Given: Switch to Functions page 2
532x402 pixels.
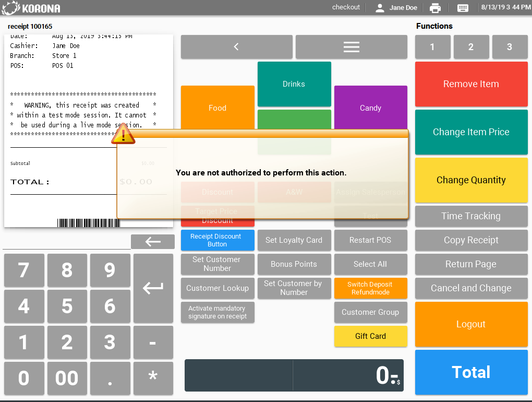Looking at the screenshot, I should (x=471, y=47).
